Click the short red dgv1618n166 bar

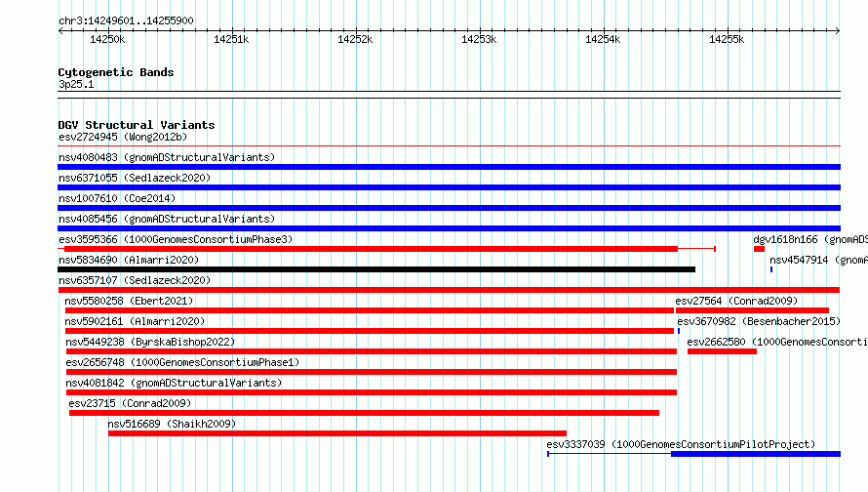tap(759, 249)
